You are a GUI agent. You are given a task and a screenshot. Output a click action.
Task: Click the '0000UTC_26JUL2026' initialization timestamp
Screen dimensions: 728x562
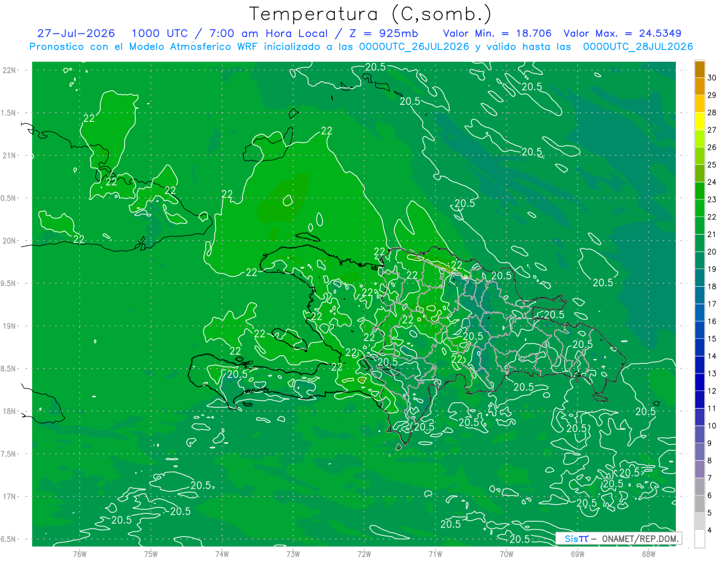click(414, 47)
